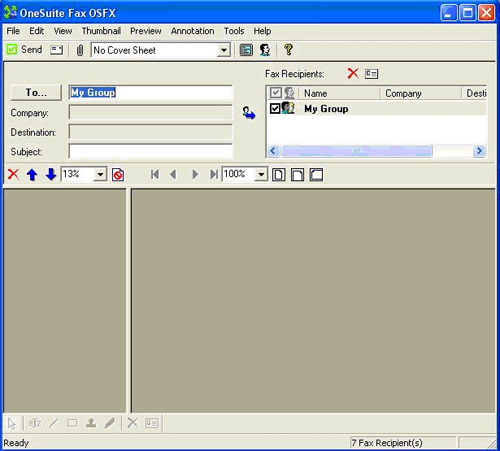The image size is (500, 451).
Task: Select the stamp annotation tool
Action: point(91,423)
